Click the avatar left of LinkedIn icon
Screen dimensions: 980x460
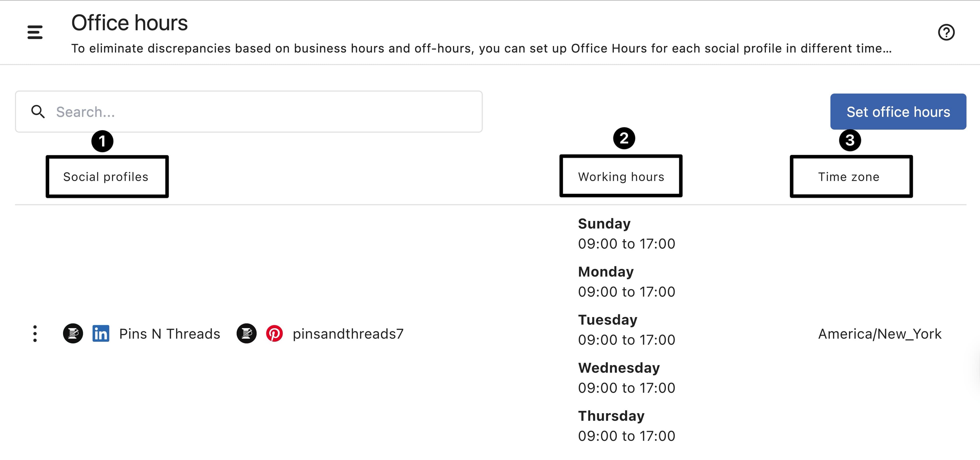click(x=73, y=334)
